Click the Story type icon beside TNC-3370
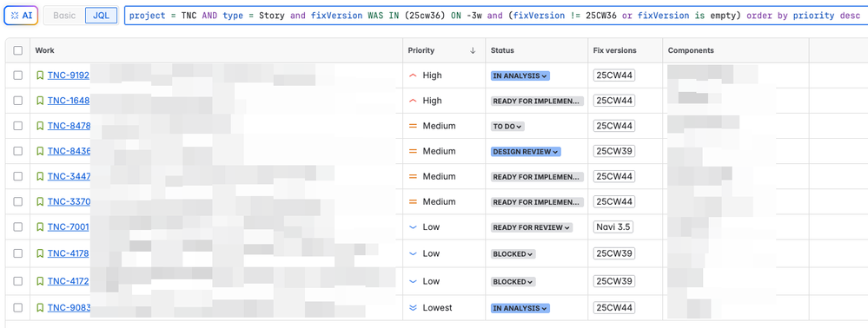Viewport: 868px width, 328px height. click(40, 202)
